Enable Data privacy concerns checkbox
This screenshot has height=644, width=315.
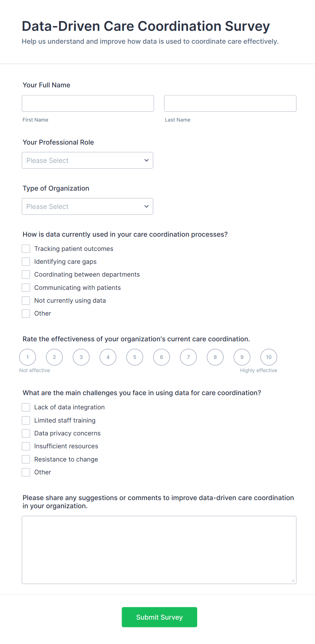(x=26, y=433)
